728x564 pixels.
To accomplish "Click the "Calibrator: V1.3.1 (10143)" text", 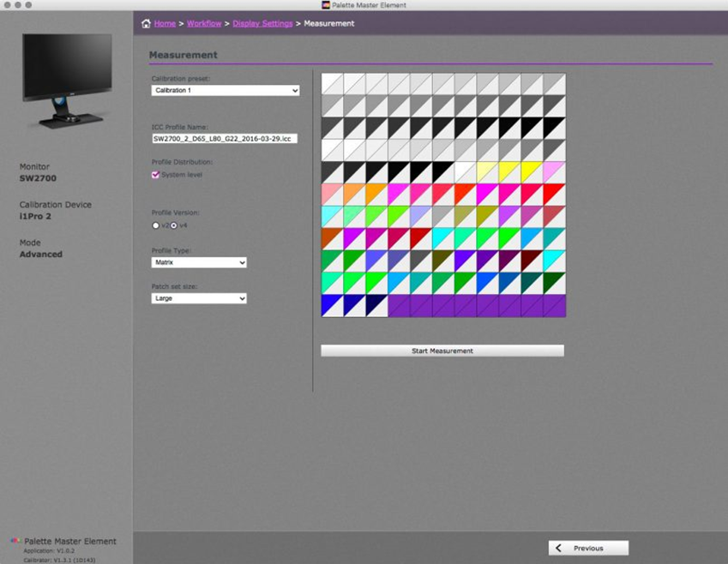I will coord(59,561).
